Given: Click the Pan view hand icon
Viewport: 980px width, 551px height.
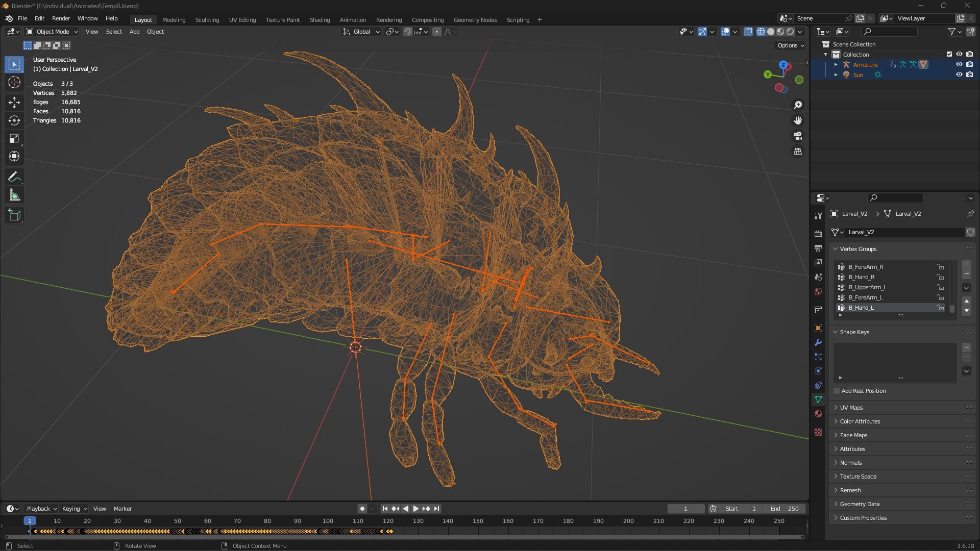Looking at the screenshot, I should [x=798, y=120].
